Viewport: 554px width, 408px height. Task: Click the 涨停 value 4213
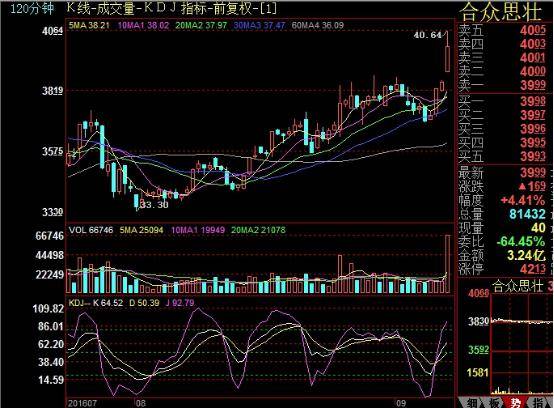tap(533, 269)
